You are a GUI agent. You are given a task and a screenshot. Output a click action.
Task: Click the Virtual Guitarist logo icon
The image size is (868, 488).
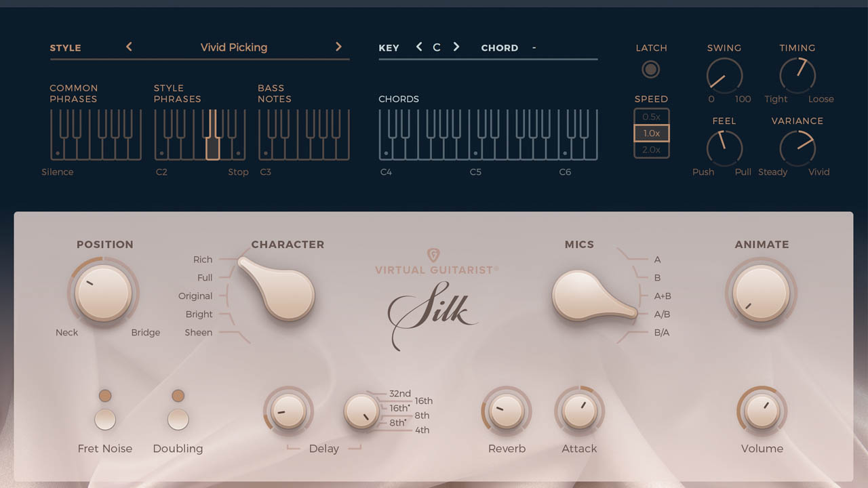[433, 256]
